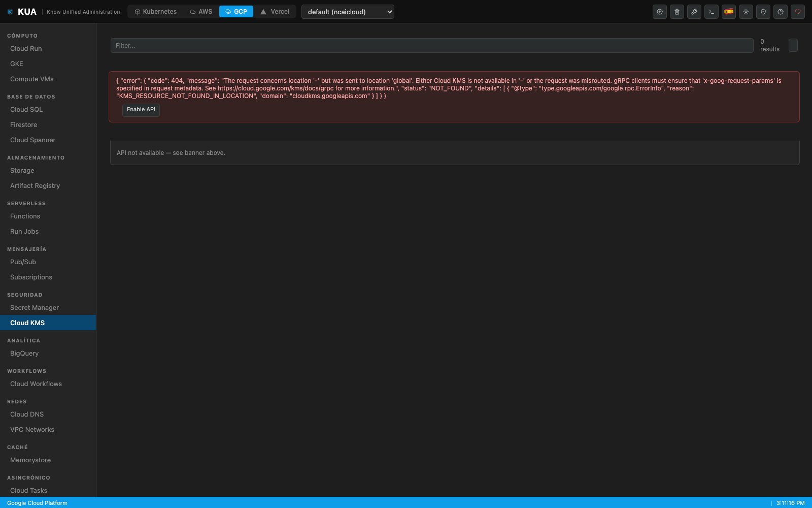The image size is (812, 508).
Task: Open the default (ncaicloud) project dropdown
Action: pos(348,12)
